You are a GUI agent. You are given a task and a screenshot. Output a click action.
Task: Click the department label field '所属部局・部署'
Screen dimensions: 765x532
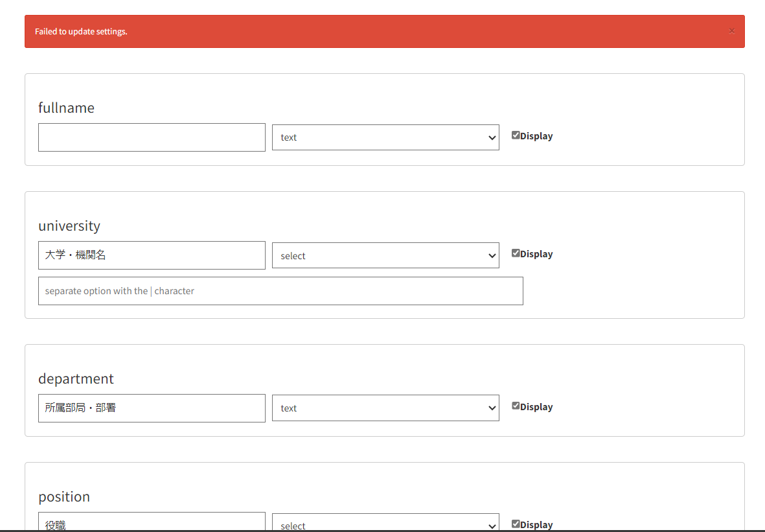(x=152, y=408)
